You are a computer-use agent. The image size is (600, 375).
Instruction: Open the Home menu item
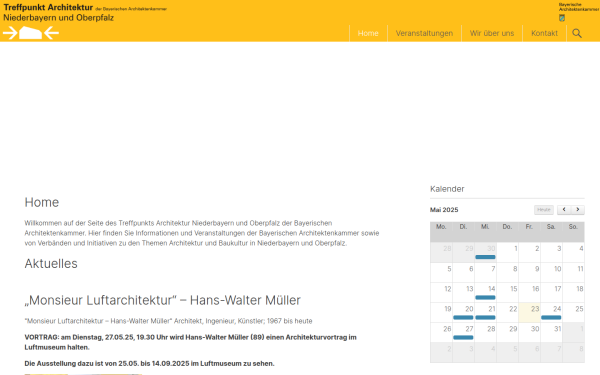368,33
